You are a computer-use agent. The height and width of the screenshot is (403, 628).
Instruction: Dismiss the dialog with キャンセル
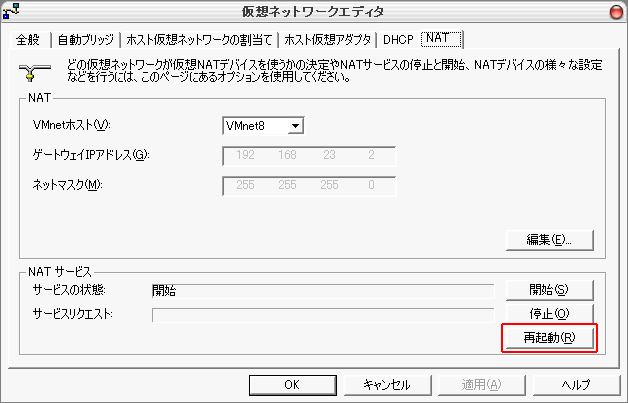pos(386,384)
